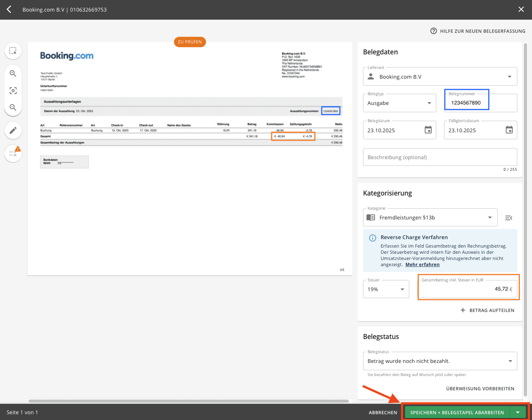Viewport: 532px width, 420px height.
Task: Click the book icon in Kategorie field
Action: point(371,218)
